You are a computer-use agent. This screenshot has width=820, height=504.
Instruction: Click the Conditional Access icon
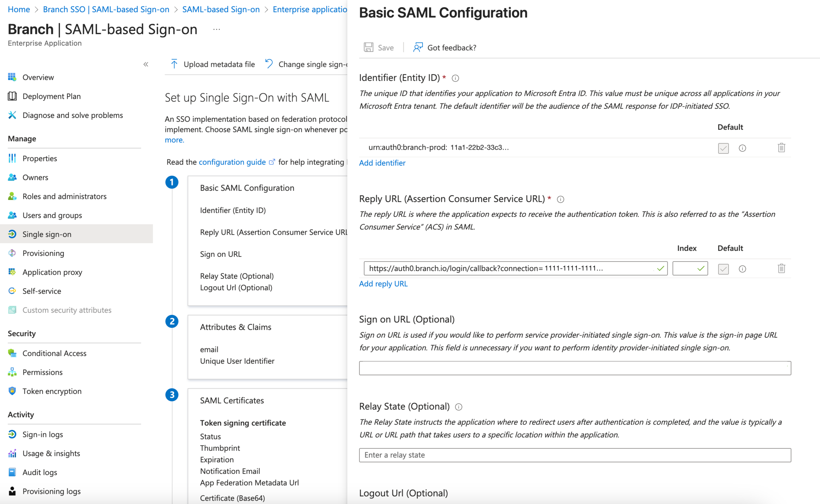pyautogui.click(x=12, y=353)
